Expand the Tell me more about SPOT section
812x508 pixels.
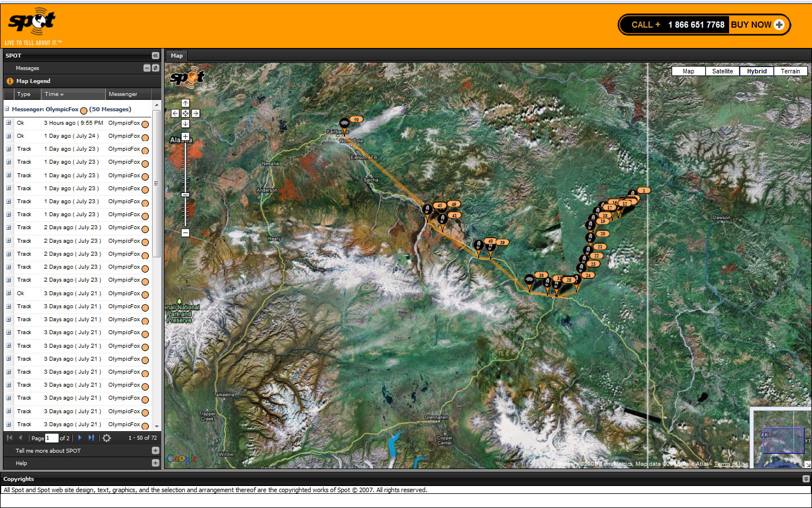point(156,450)
